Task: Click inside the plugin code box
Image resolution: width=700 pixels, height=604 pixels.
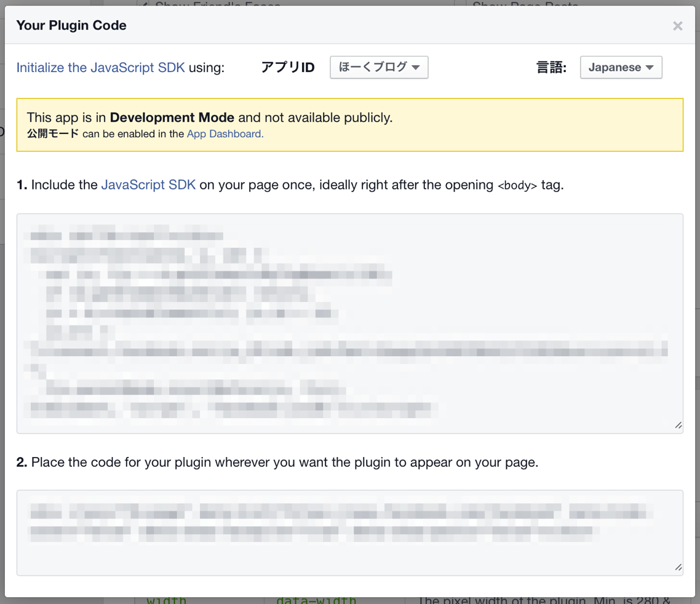Action: pyautogui.click(x=349, y=533)
